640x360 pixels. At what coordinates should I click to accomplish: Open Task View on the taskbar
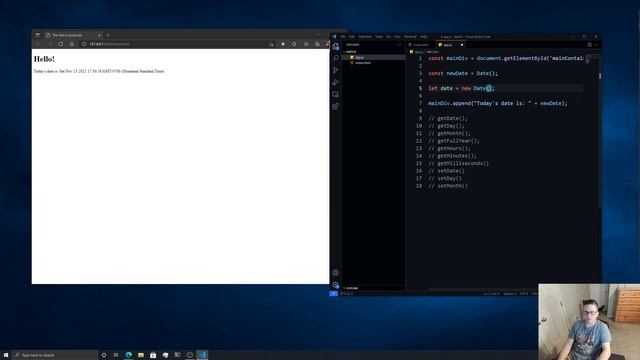pyautogui.click(x=116, y=355)
